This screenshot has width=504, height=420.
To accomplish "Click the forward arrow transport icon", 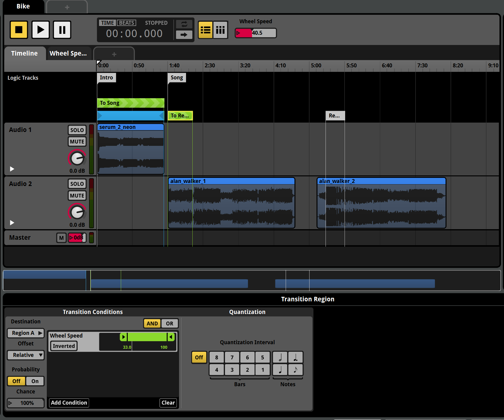I will [x=184, y=35].
